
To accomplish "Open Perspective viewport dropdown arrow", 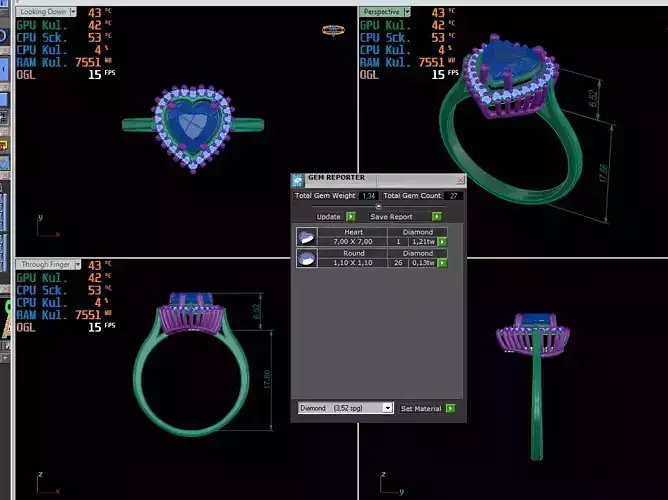I will click(407, 12).
